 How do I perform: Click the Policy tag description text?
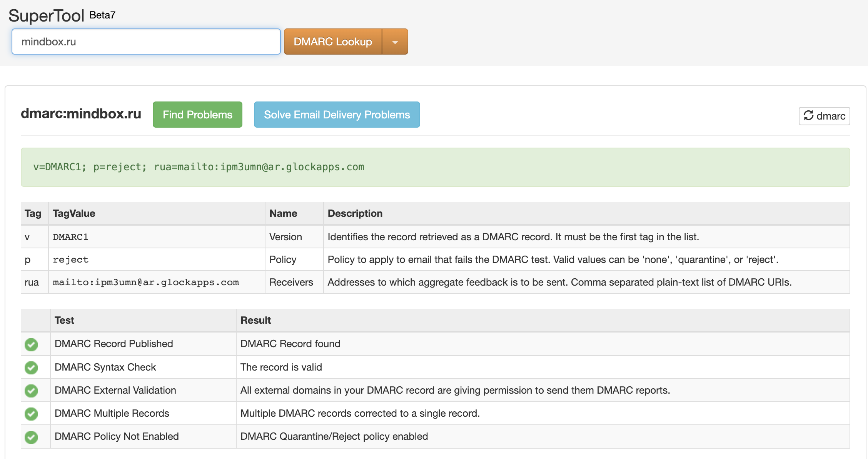(x=553, y=259)
